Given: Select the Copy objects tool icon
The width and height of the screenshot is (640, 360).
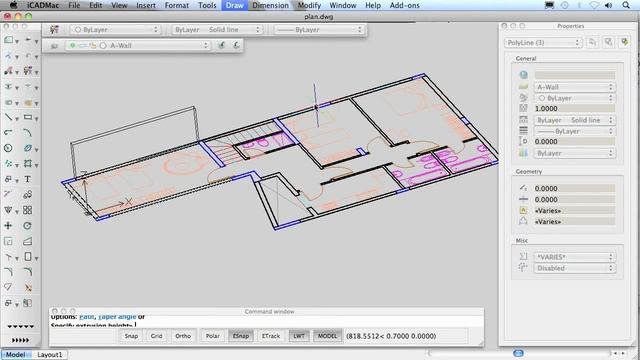Looking at the screenshot, I should 28,195.
